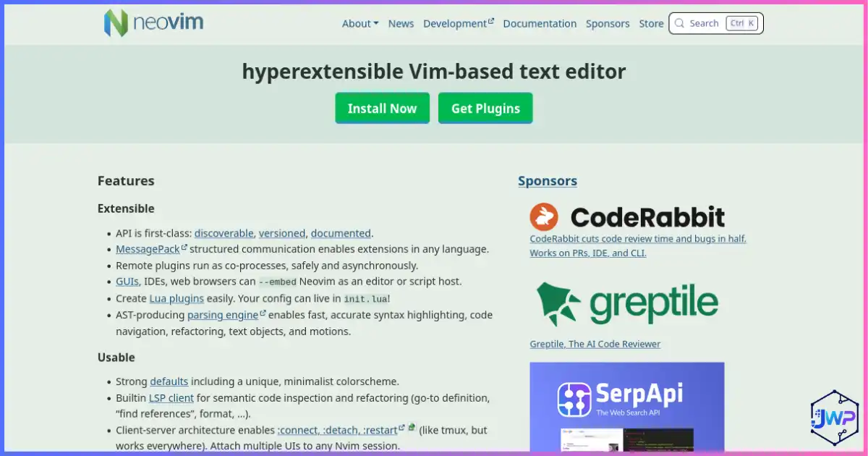The height and width of the screenshot is (456, 868).
Task: Click the Neovim logo in the header
Action: pos(153,23)
